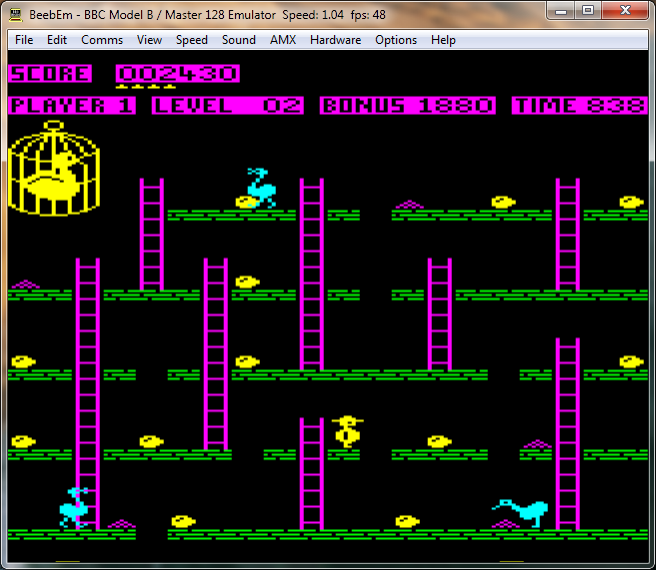Open the Hardware menu
656x570 pixels.
(336, 40)
